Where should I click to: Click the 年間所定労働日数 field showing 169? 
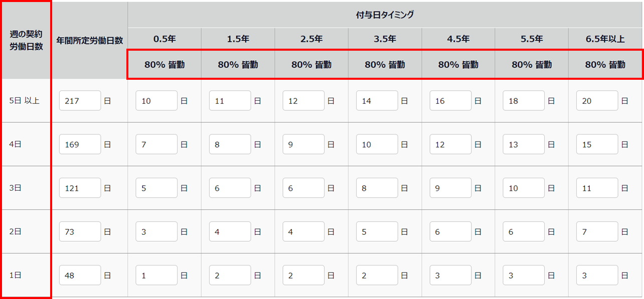80,144
